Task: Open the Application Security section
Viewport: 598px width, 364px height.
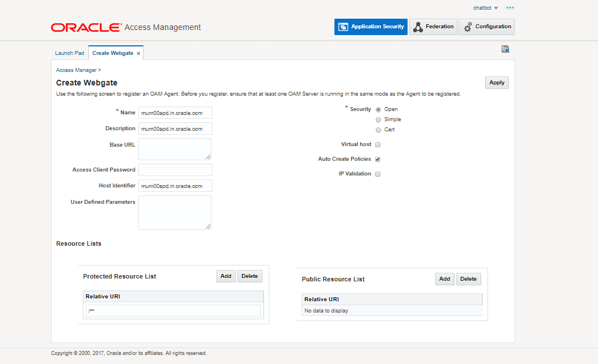Action: 371,27
